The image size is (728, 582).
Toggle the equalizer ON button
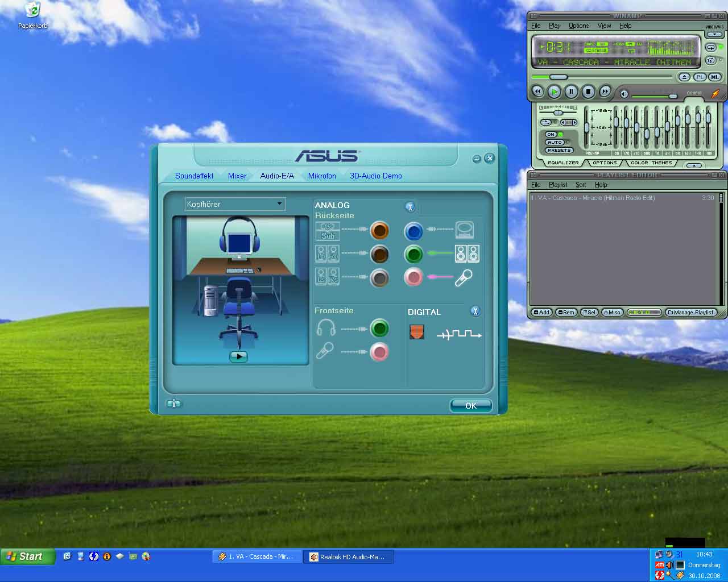(x=552, y=135)
